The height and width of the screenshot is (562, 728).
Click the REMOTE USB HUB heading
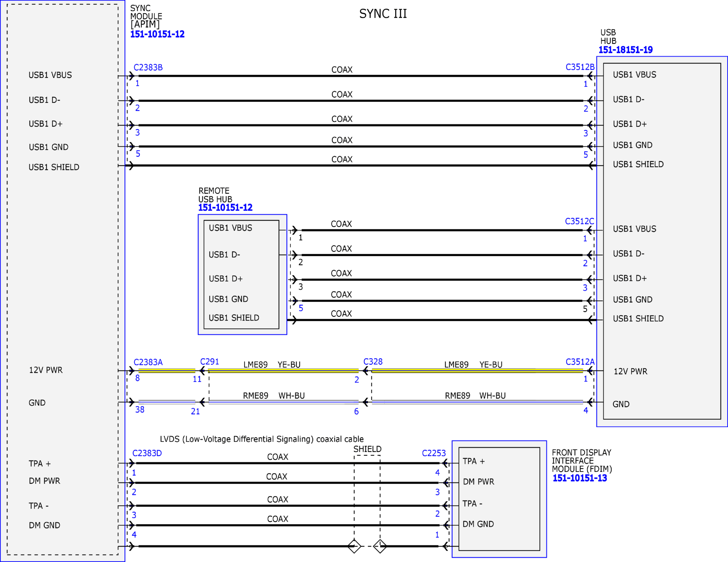pos(215,195)
